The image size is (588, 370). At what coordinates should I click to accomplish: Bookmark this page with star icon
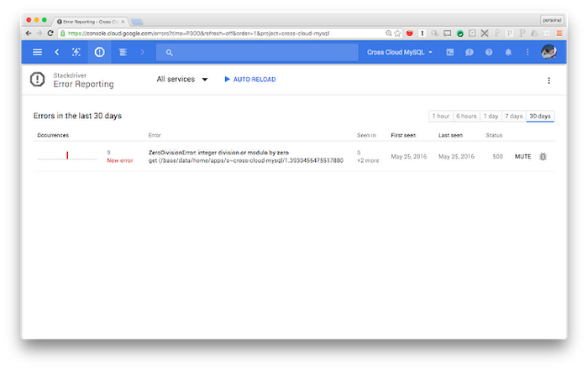[x=397, y=34]
